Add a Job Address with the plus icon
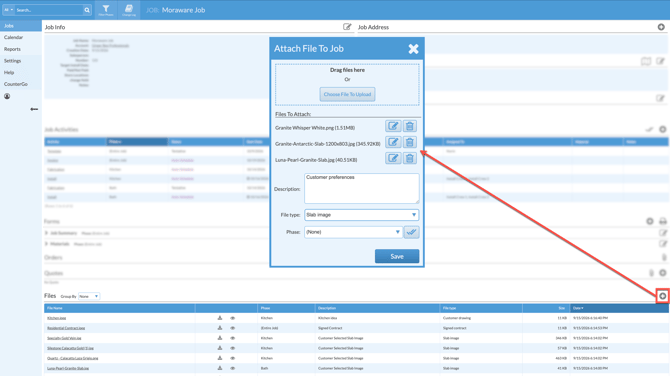This screenshot has height=376, width=670. pyautogui.click(x=661, y=27)
